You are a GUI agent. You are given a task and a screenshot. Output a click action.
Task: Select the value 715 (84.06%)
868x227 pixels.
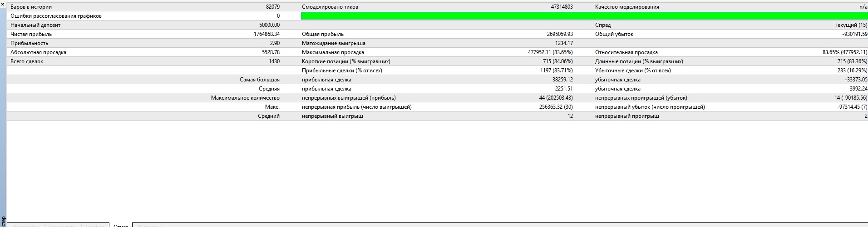pos(558,61)
